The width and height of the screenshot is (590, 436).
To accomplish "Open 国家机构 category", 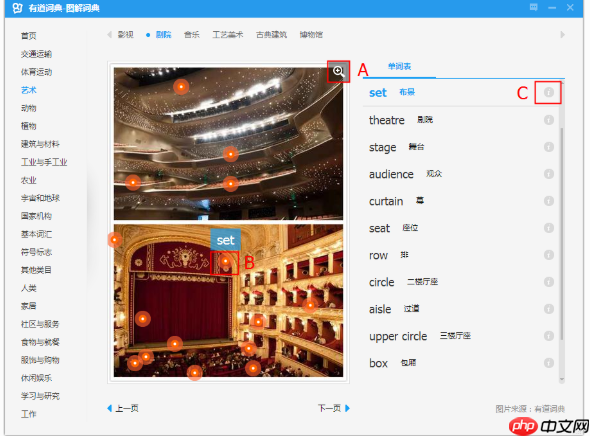I will click(36, 216).
